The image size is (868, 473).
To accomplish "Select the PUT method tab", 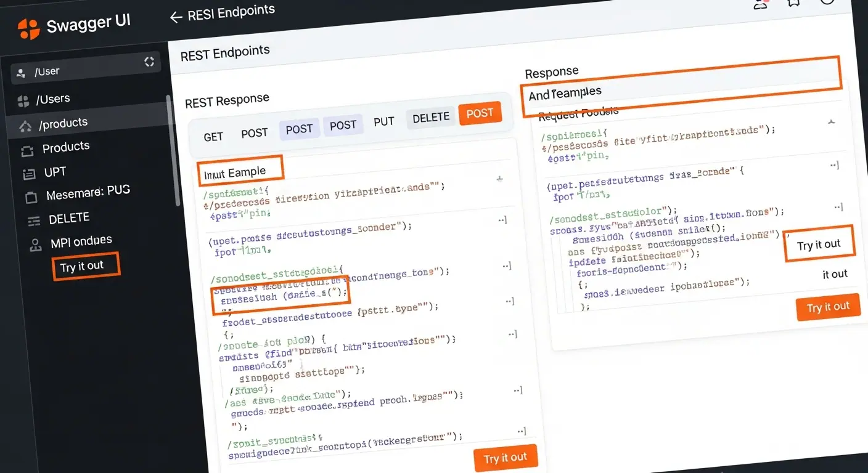I will (383, 121).
